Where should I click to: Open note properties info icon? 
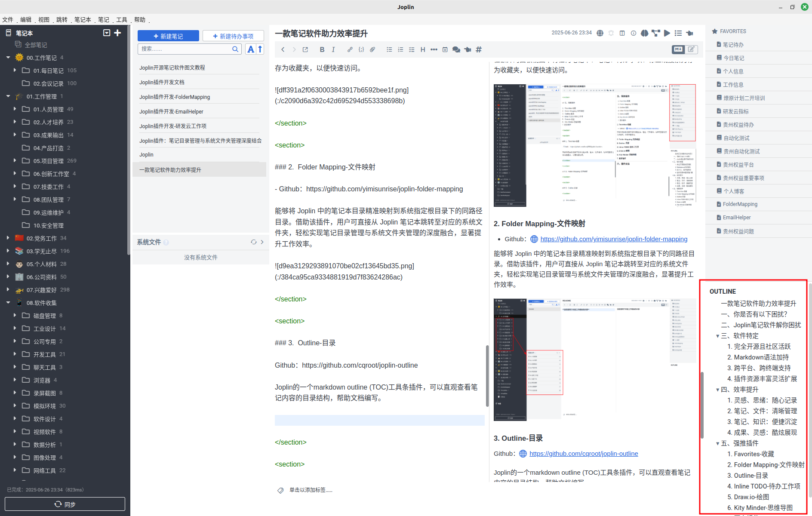(634, 33)
